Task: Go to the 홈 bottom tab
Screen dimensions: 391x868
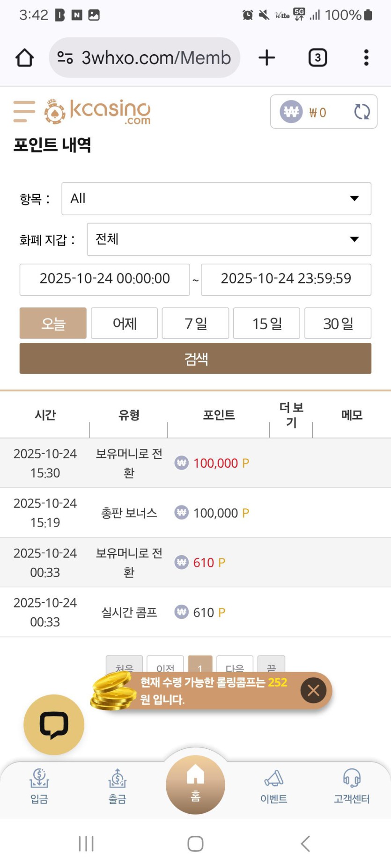Action: coord(195,785)
